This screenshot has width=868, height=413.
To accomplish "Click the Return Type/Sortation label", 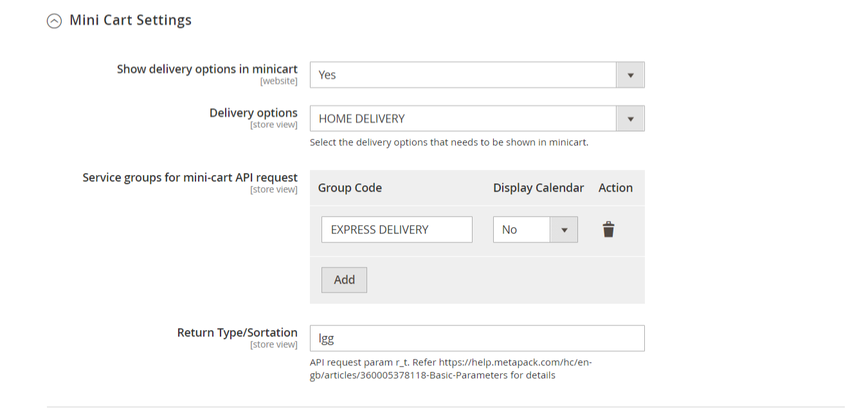I will 237,333.
